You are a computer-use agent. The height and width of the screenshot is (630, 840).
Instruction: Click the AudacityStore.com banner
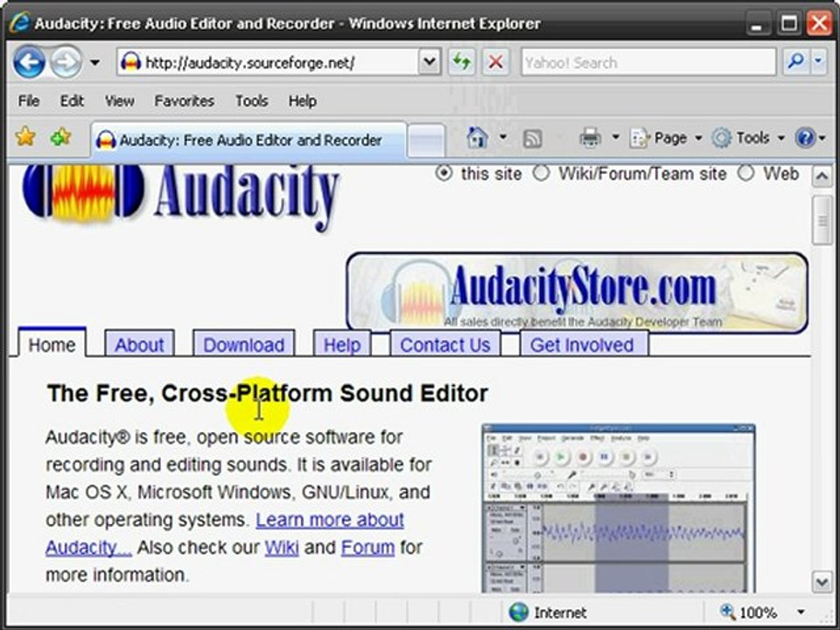pos(577,292)
